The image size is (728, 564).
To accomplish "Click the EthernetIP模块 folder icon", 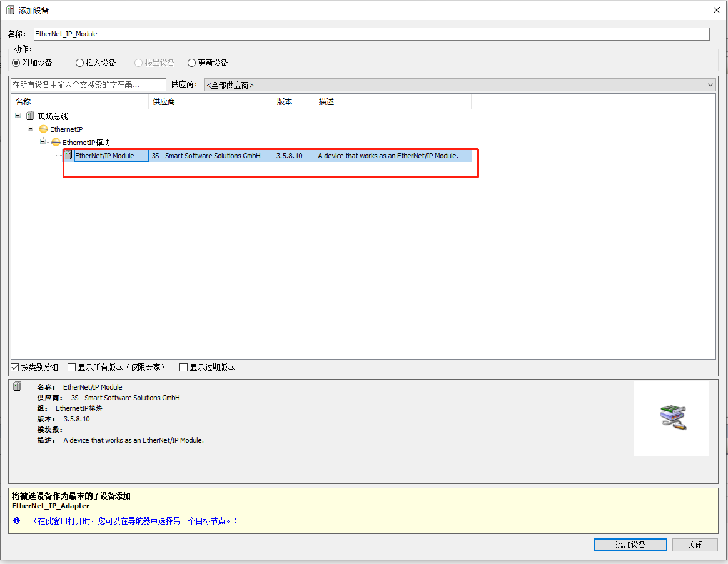I will [56, 142].
